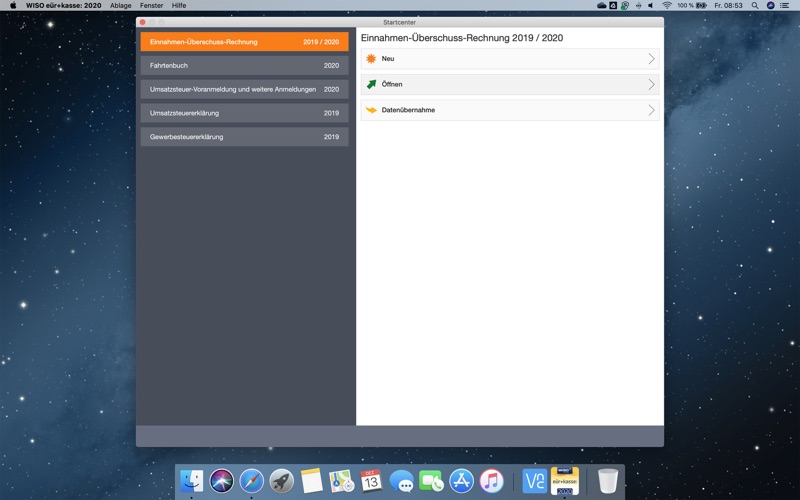Viewport: 800px width, 500px height.
Task: Open VNC Viewer from the dock
Action: [535, 481]
